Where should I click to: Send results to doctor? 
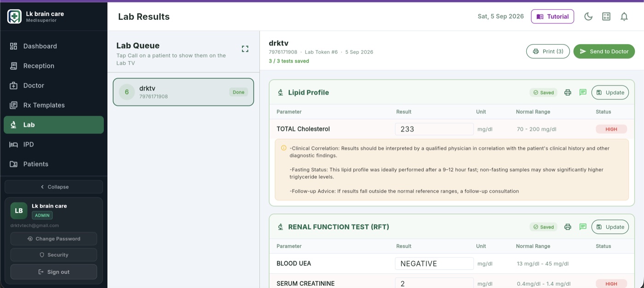point(604,52)
